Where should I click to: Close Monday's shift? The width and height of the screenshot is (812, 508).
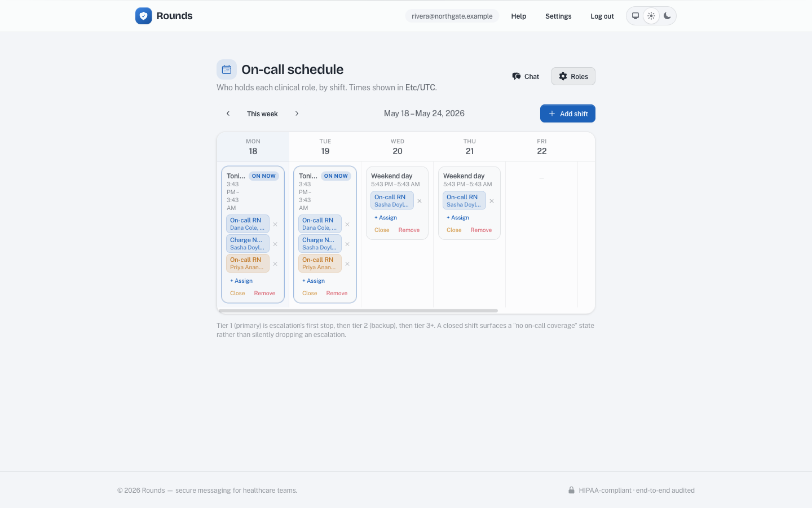[x=237, y=293]
